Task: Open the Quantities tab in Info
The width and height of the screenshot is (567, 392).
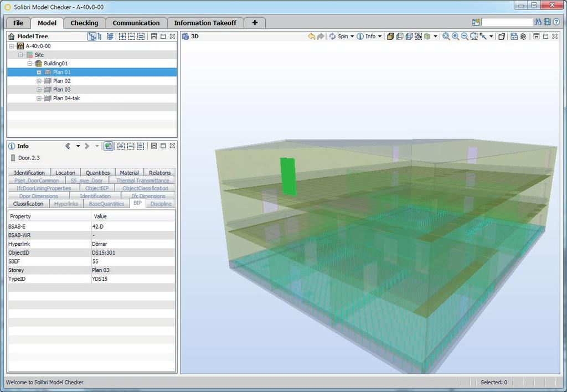Action: click(97, 173)
